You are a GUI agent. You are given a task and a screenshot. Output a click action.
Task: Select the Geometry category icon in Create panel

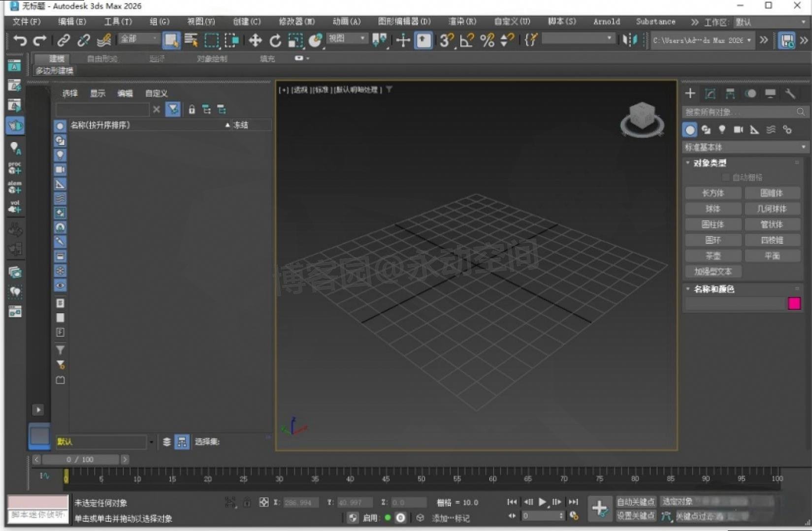pos(689,129)
